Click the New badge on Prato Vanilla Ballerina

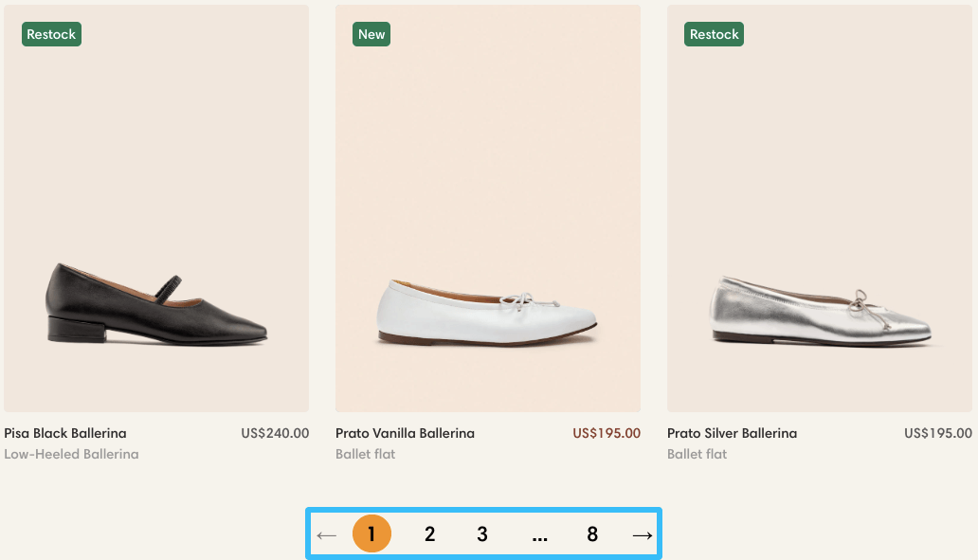click(371, 34)
